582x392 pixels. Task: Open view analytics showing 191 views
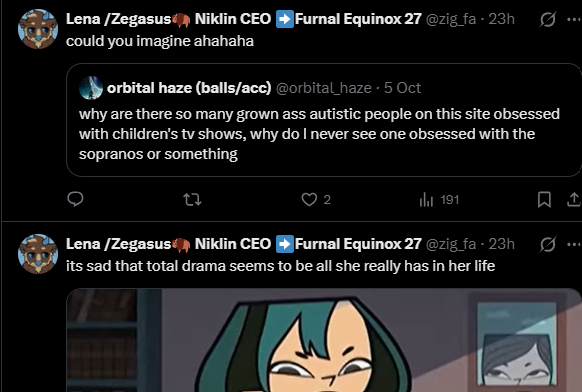pos(439,200)
